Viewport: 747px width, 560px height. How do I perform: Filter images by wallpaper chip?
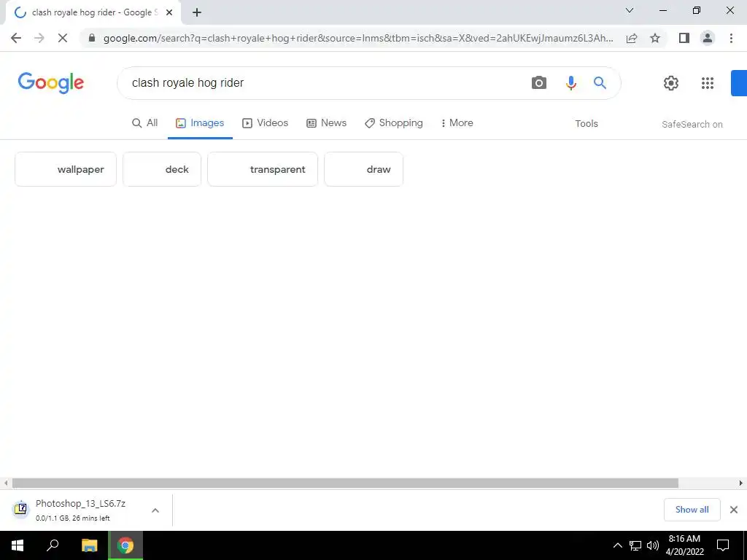[66, 169]
